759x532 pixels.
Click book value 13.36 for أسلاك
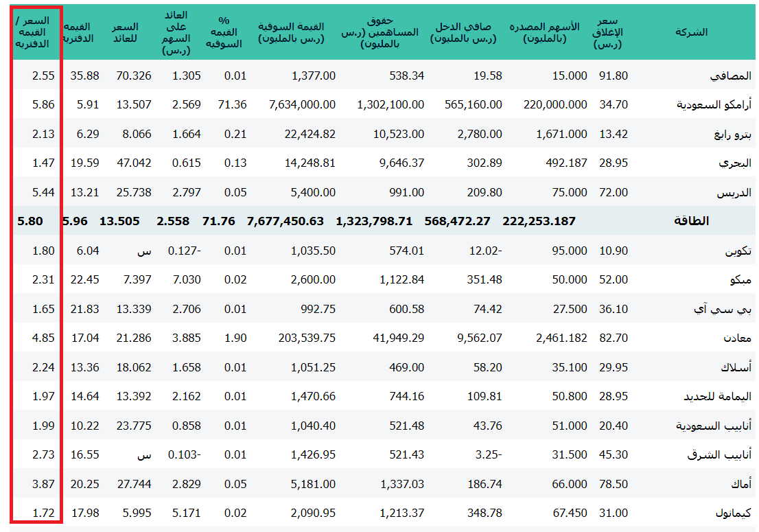84,367
